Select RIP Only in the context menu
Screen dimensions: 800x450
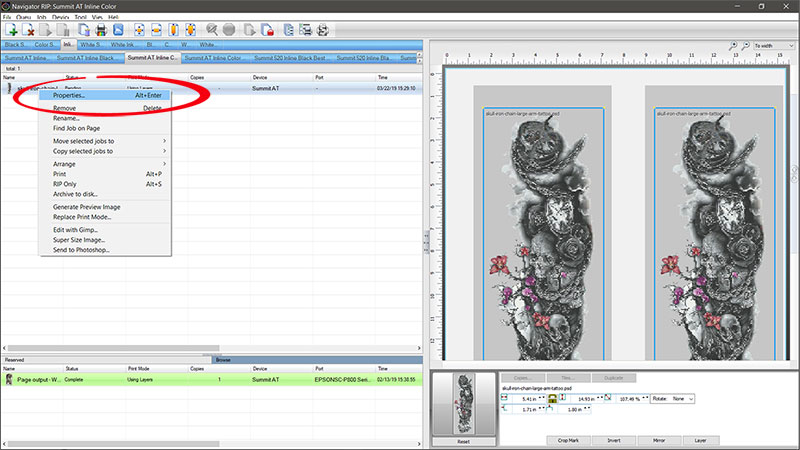(106, 184)
